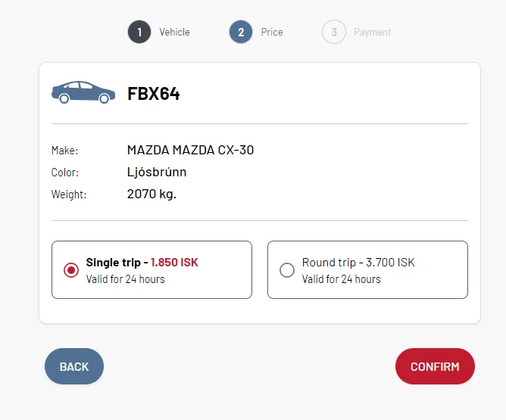Screen dimensions: 506x420
Task: Click the CONFIRM button
Action: click(435, 366)
